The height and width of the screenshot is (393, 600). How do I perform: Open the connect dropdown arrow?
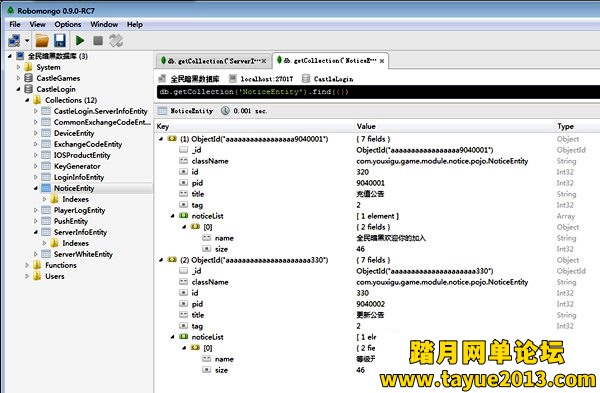pyautogui.click(x=27, y=40)
